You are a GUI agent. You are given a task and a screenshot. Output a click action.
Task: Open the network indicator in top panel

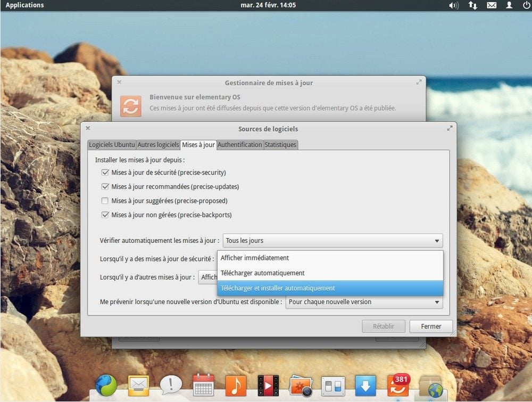[472, 5]
